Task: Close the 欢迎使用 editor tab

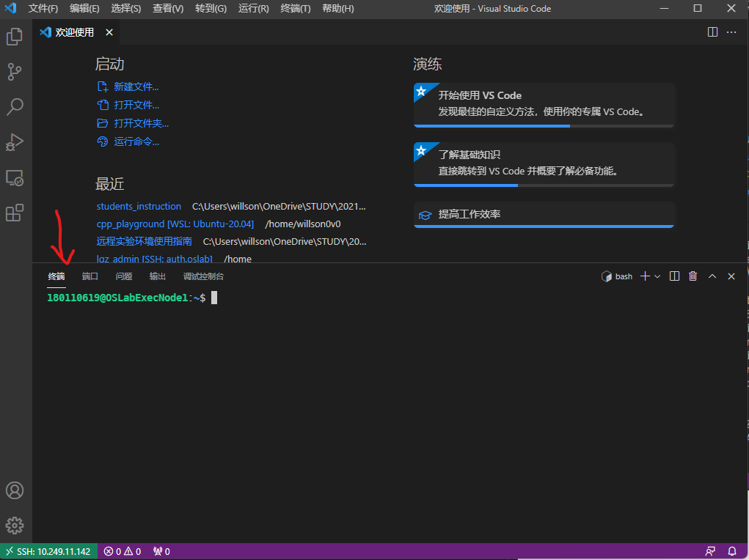Action: [109, 32]
